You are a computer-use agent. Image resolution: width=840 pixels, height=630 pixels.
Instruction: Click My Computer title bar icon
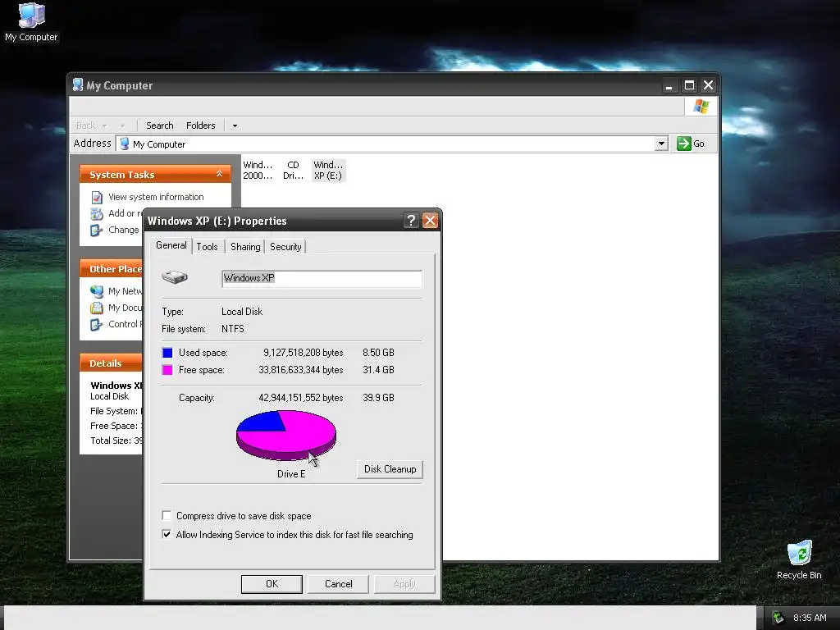(78, 85)
